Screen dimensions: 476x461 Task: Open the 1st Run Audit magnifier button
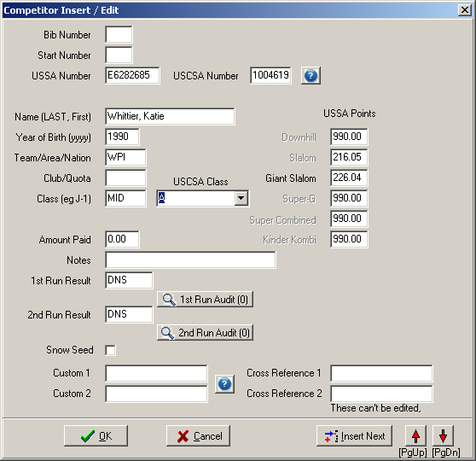click(205, 300)
